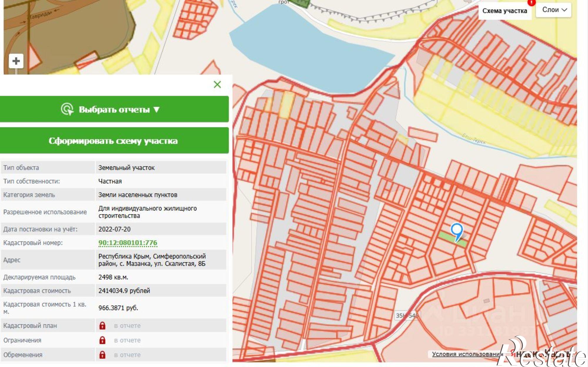
Task: Select per-meter value 966.3871 руб.
Action: (118, 308)
